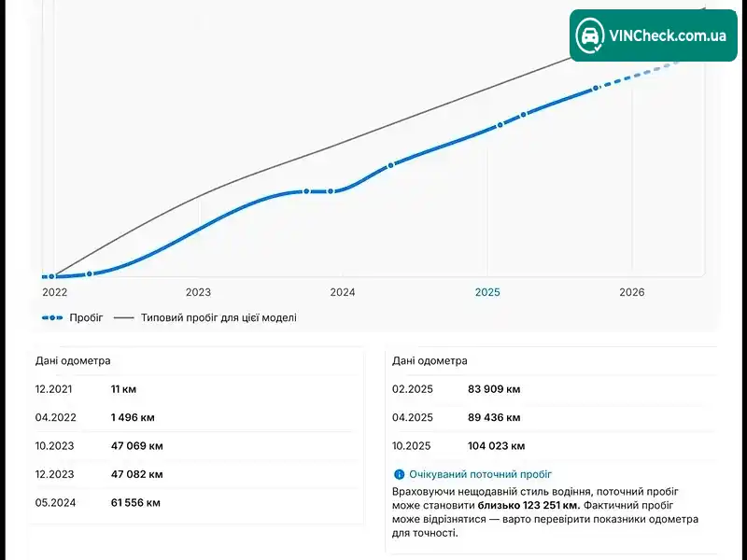Click the 2022 axis label
The width and height of the screenshot is (747, 560).
pos(55,292)
